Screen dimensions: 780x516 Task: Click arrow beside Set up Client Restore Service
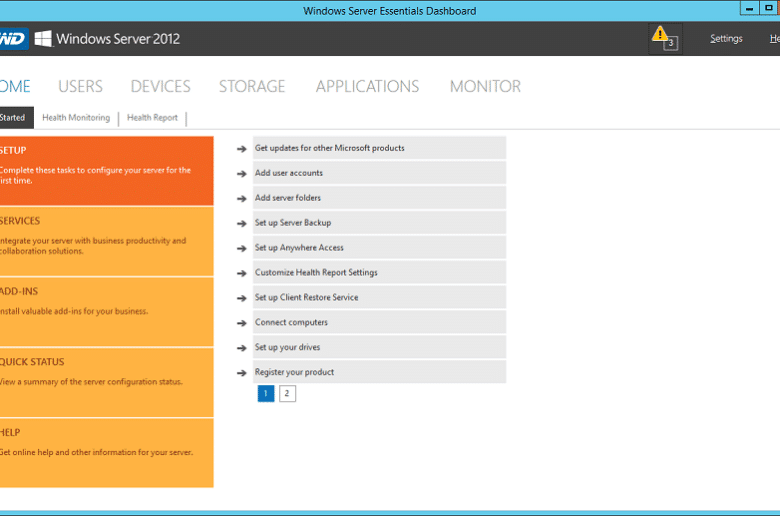[x=242, y=298]
